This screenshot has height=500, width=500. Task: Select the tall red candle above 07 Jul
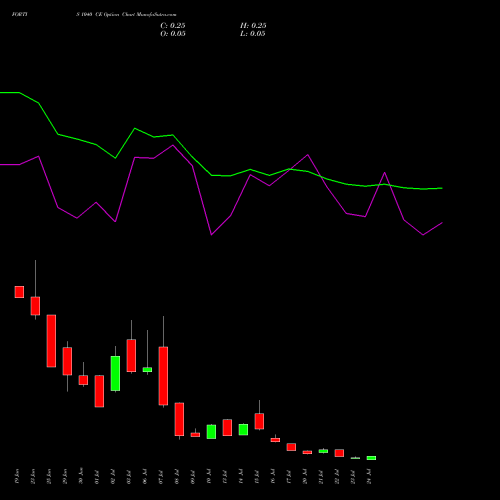[163, 376]
